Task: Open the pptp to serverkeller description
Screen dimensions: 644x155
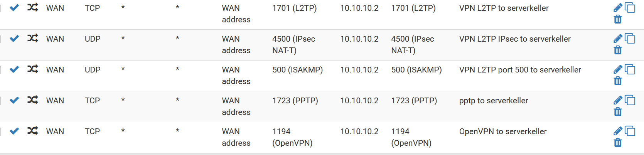Action: (494, 101)
